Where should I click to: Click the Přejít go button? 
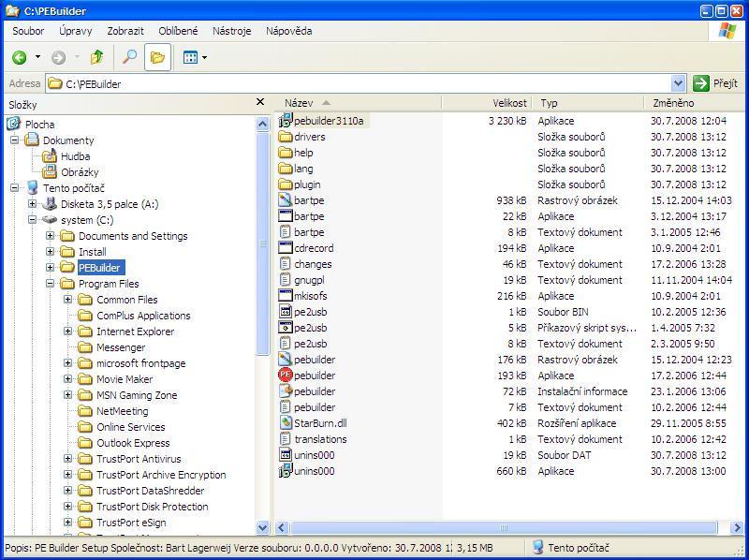[x=715, y=83]
